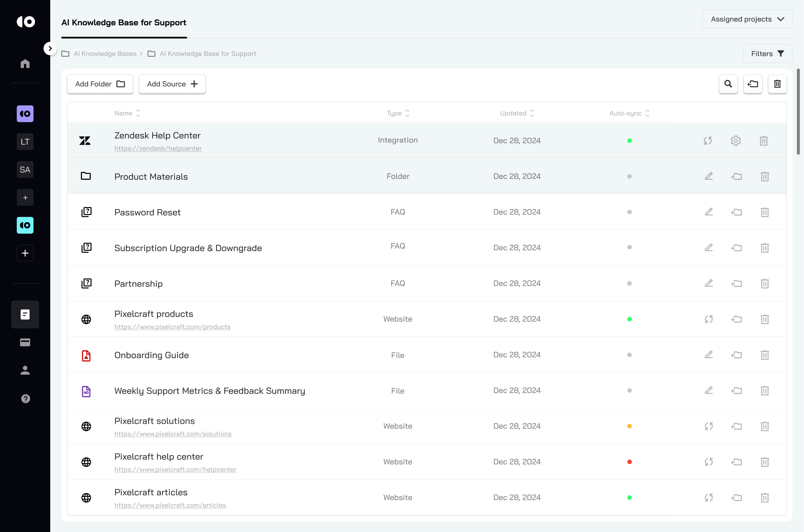
Task: Click the Add Source button
Action: coord(172,84)
